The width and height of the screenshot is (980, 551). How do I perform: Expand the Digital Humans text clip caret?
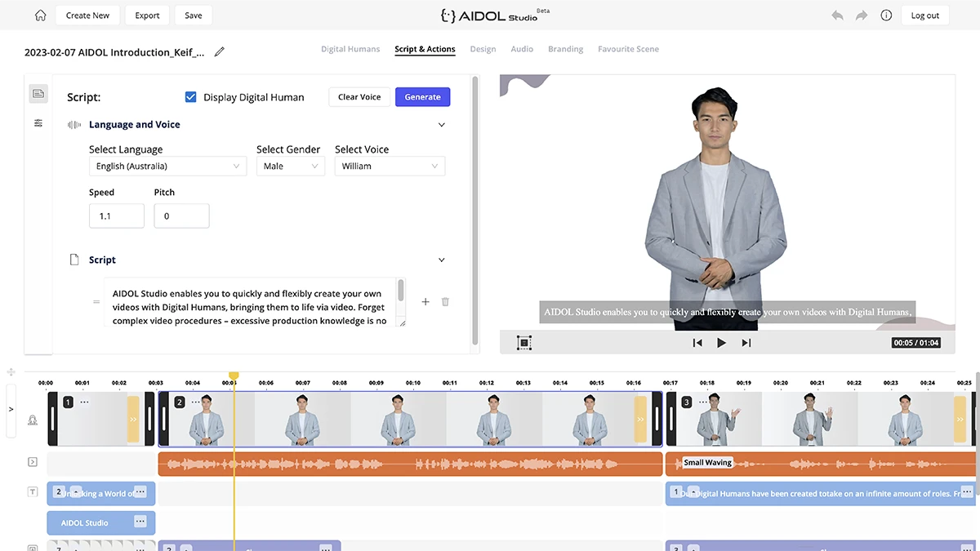click(x=693, y=492)
